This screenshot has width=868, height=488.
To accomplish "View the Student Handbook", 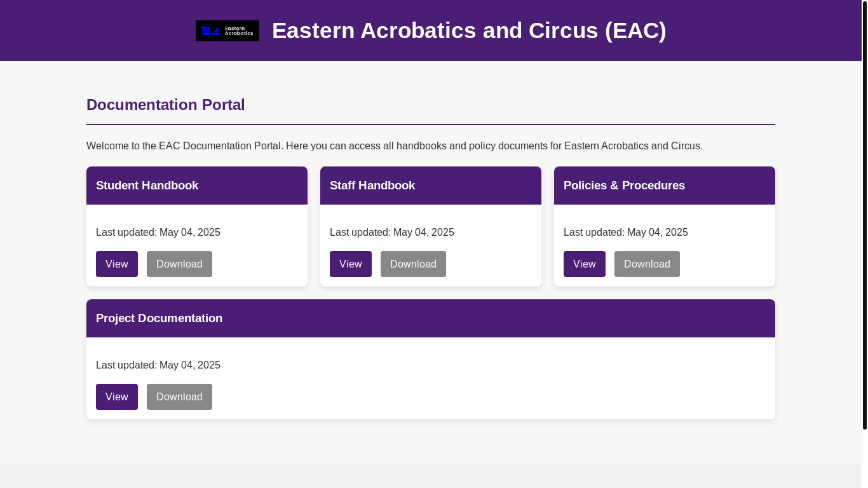I will [117, 264].
